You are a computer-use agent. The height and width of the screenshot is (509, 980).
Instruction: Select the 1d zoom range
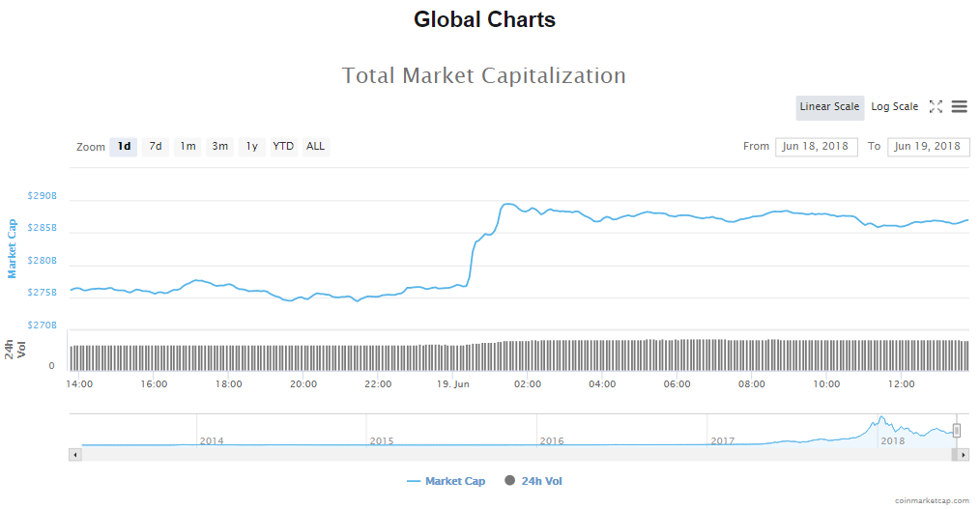124,147
